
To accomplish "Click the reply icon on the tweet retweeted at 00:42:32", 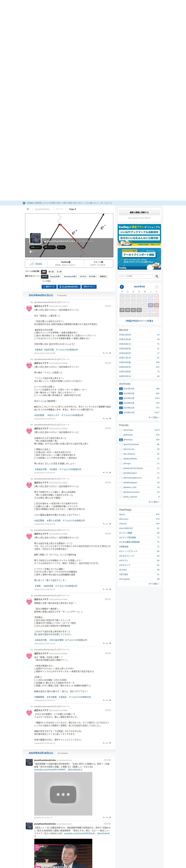I will [x=104, y=743].
